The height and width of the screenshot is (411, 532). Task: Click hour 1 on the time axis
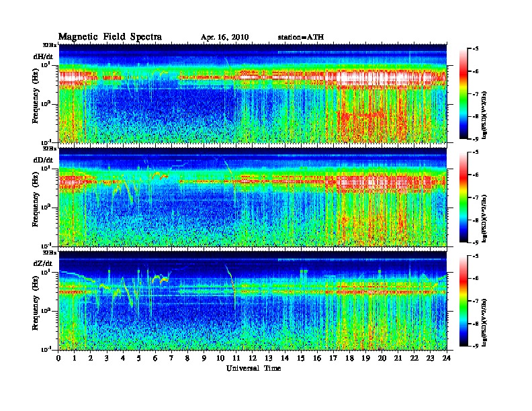point(75,359)
